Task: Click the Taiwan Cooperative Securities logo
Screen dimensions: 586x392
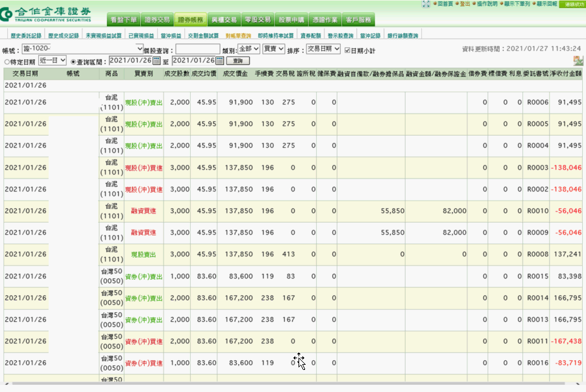Action: click(47, 14)
